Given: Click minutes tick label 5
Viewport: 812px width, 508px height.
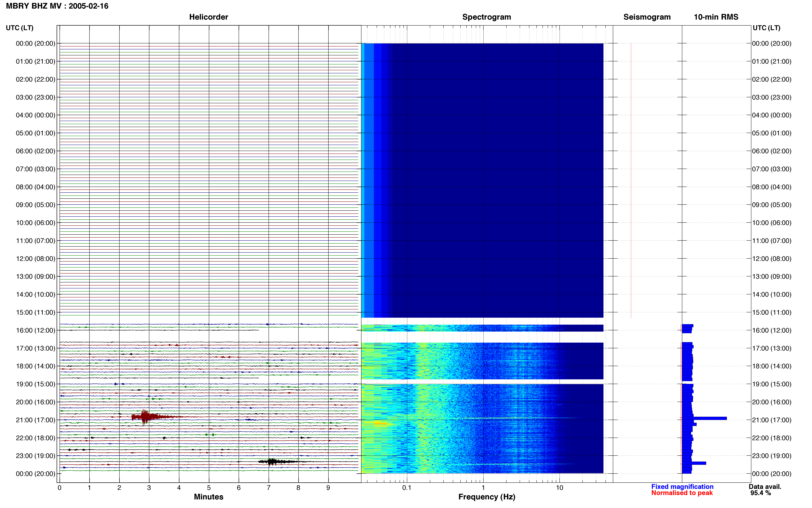Looking at the screenshot, I should [209, 487].
